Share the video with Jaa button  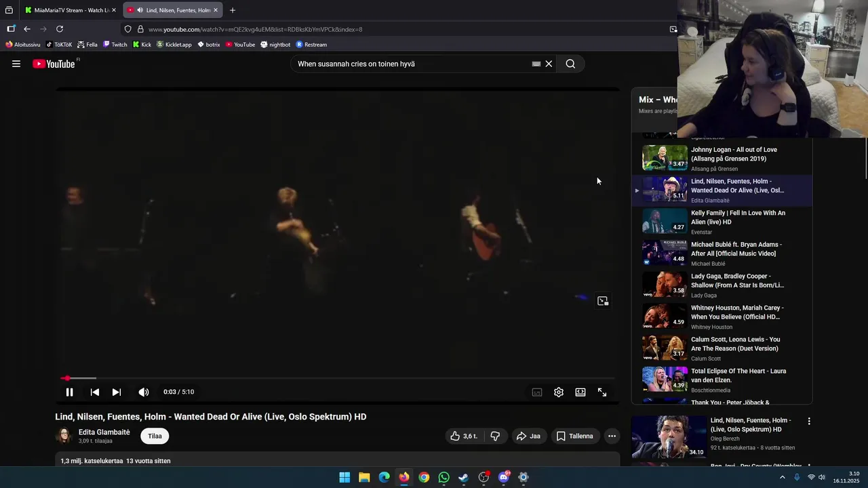[x=528, y=436]
